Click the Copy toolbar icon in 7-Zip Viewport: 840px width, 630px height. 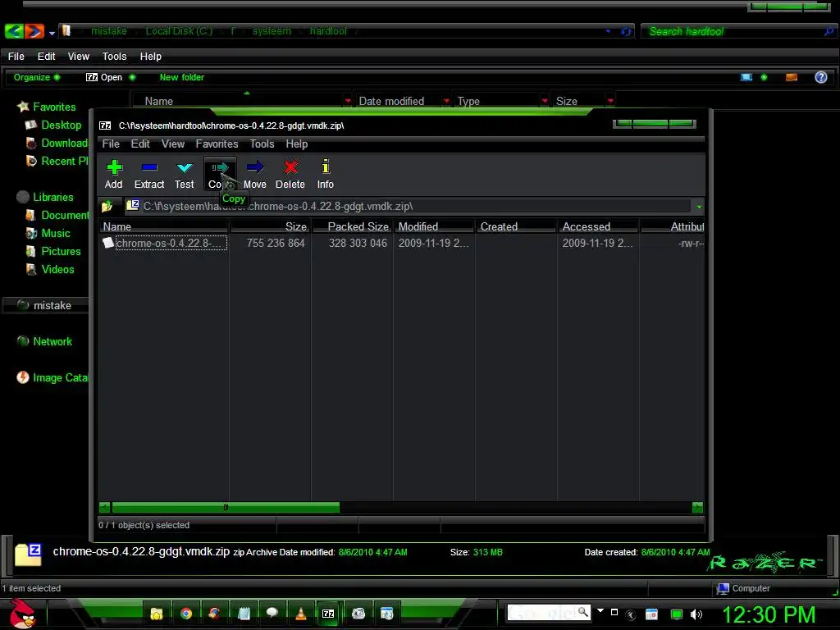coord(220,174)
